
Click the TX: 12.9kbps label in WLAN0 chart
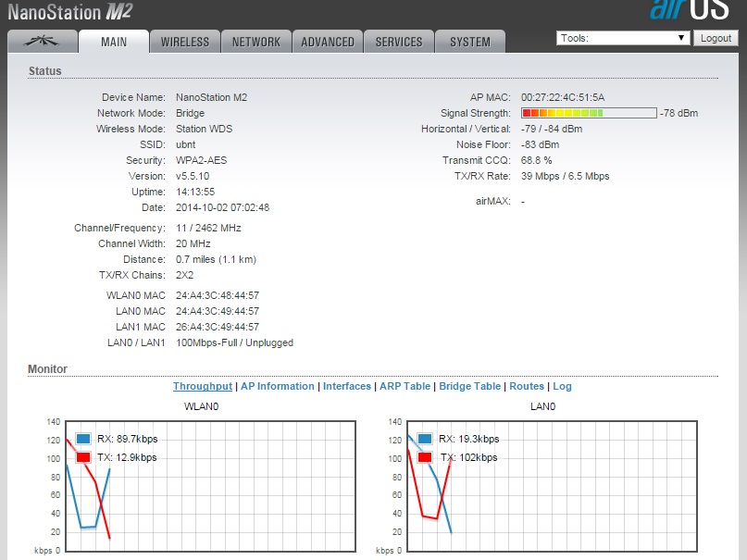(x=127, y=457)
